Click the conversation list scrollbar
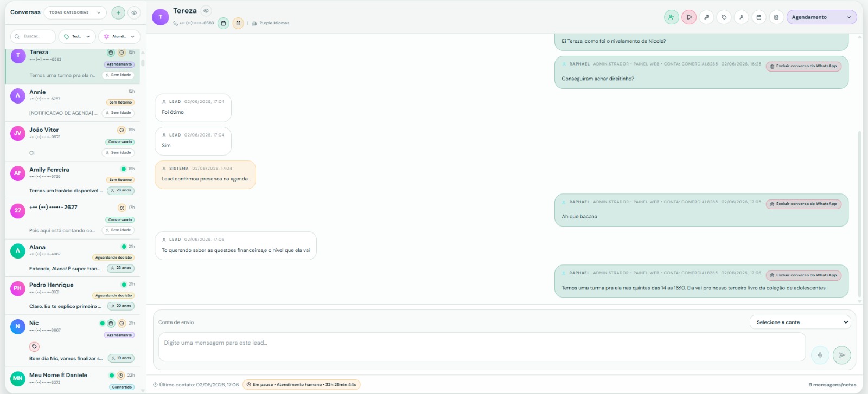Screen dimensions: 868x394 click(143, 62)
